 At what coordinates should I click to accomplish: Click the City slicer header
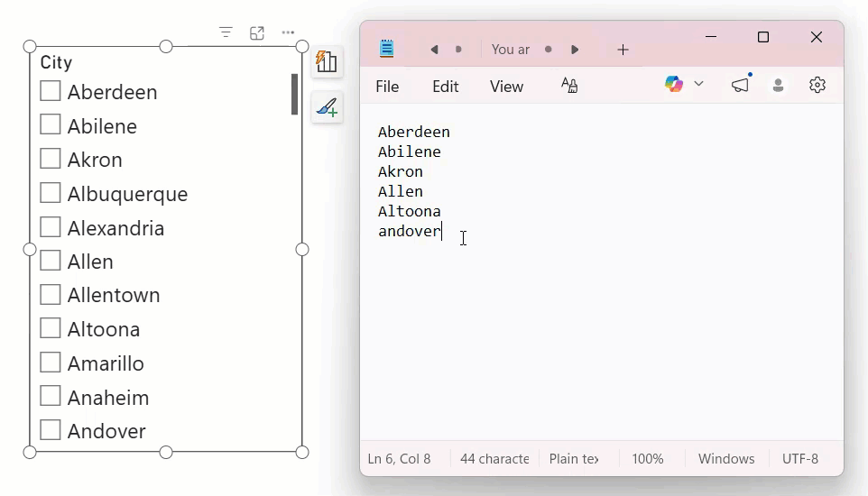(x=56, y=62)
